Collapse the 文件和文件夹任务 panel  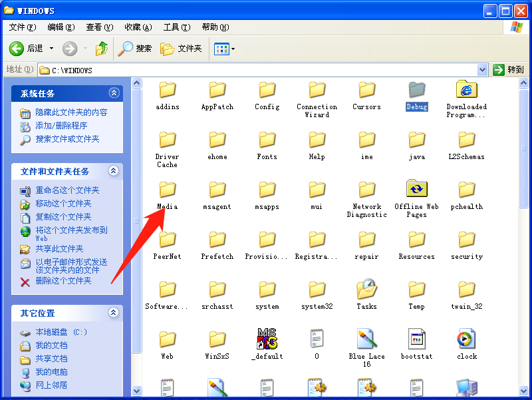point(114,170)
